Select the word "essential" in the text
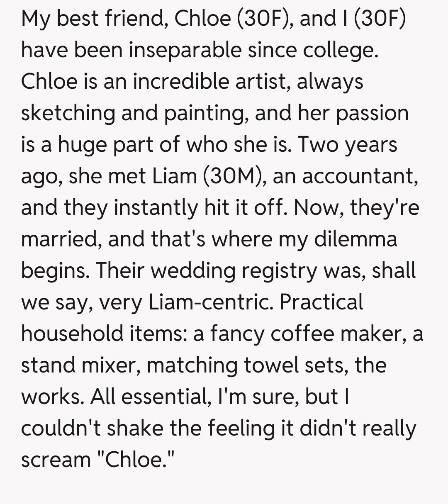 [163, 397]
